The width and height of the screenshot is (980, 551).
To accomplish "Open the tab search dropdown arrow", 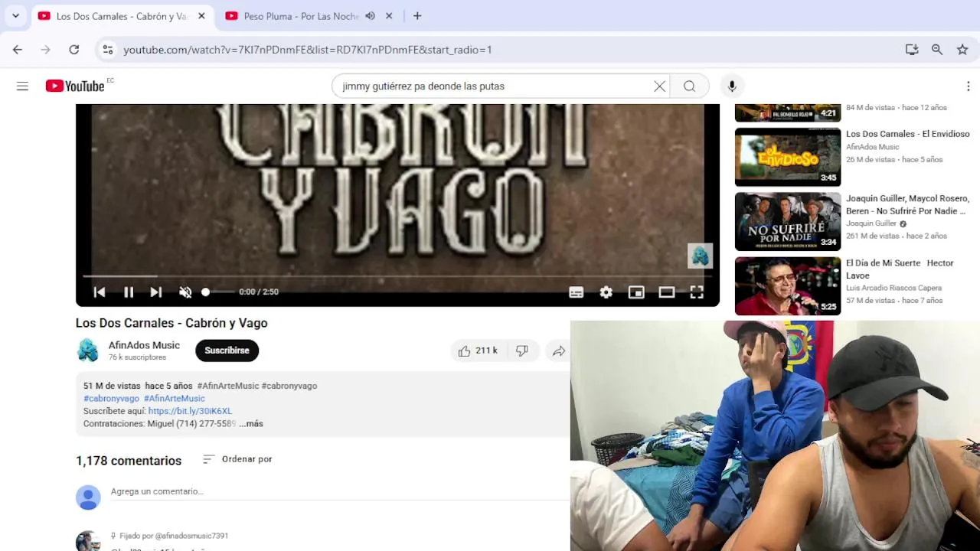I will pos(15,16).
